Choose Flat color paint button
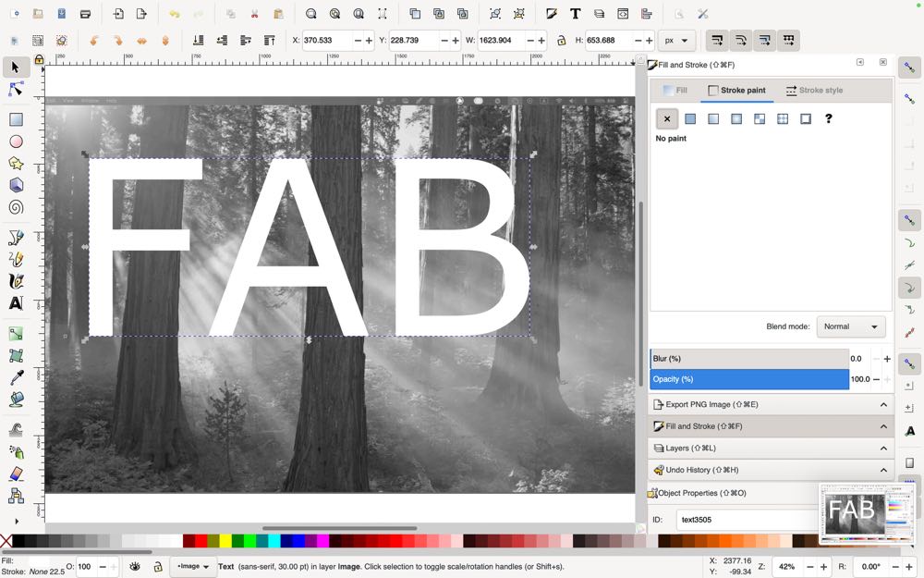Viewport: 924px width, 578px height. point(690,118)
